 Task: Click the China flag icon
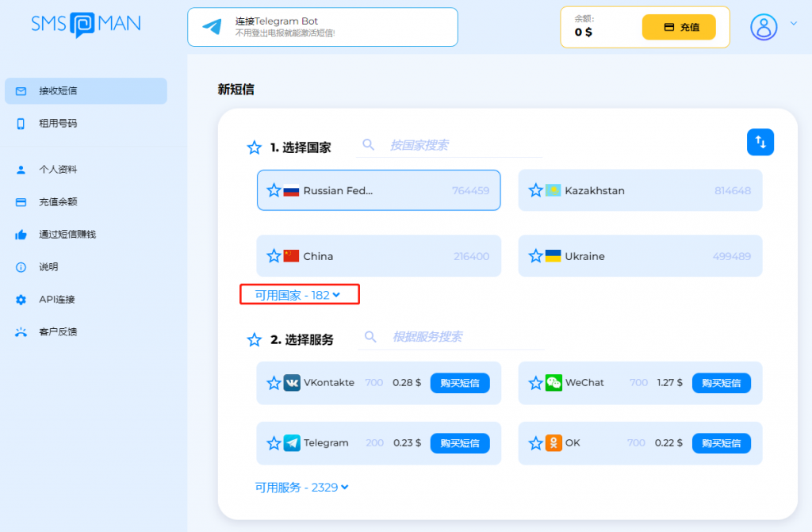point(291,256)
